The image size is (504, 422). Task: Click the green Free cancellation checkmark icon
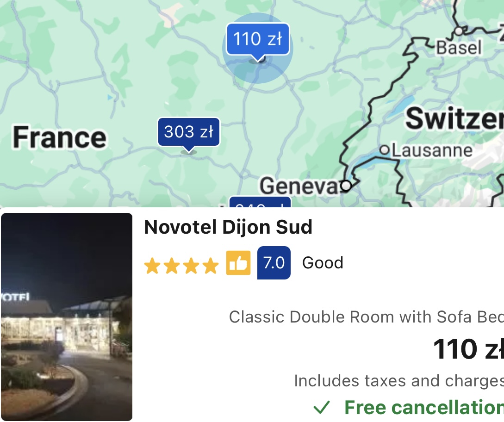pos(322,407)
